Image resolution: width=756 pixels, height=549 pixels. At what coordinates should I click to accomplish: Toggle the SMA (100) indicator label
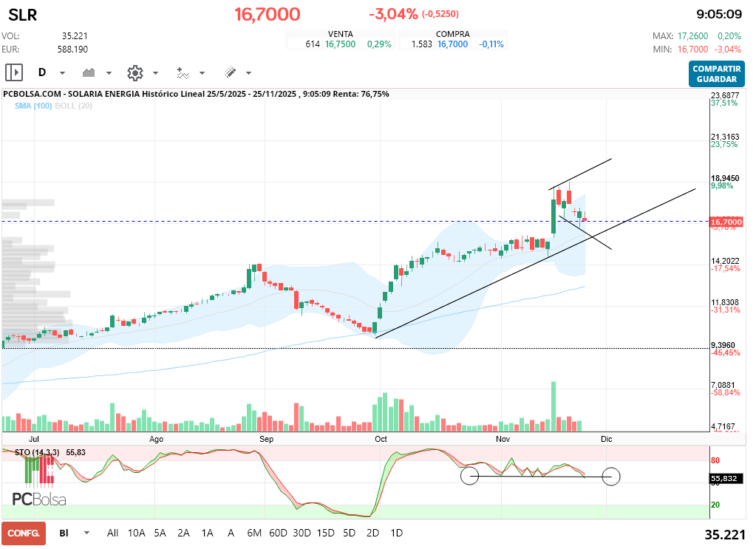(33, 106)
